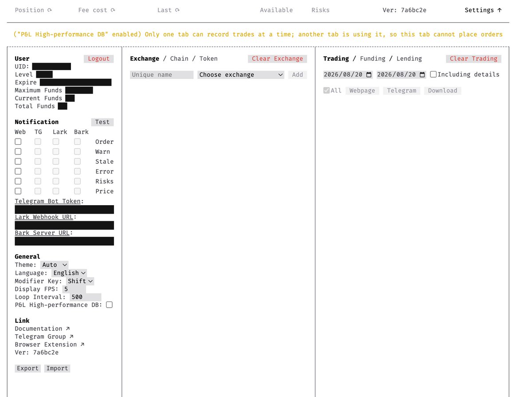Click the Telegram Group external link arrow
Screen dimensions: 532x397
71,337
